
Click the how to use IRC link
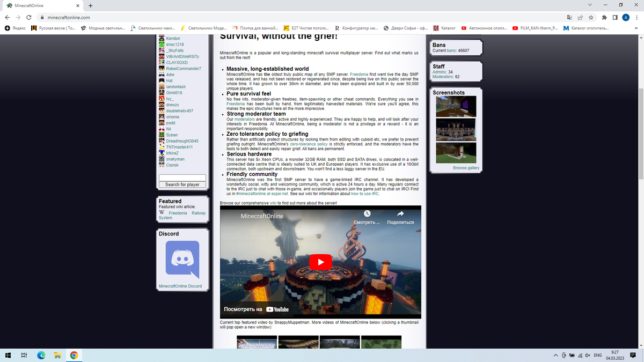coord(365,194)
